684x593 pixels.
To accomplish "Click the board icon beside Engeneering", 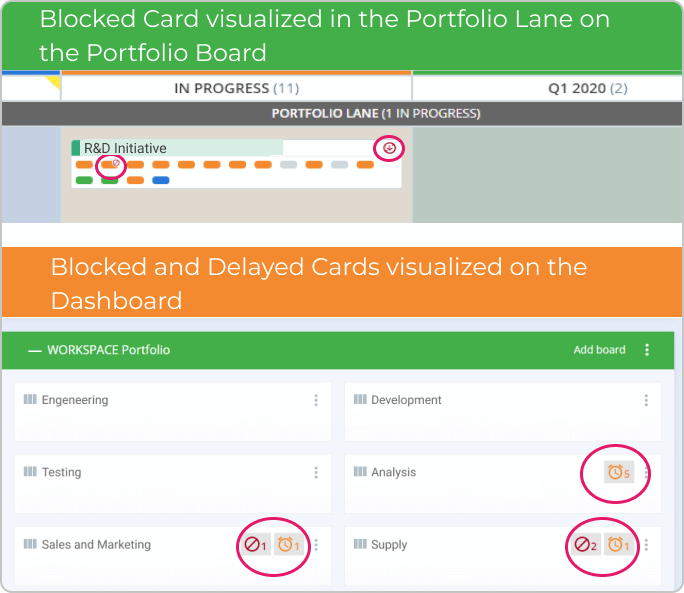I will pyautogui.click(x=30, y=399).
